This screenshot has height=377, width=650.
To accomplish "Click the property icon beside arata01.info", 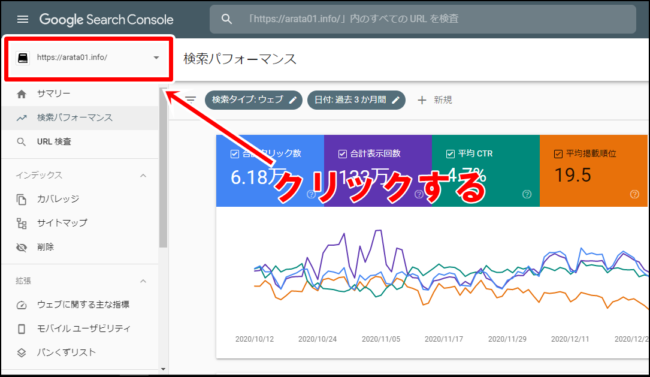I will (23, 58).
